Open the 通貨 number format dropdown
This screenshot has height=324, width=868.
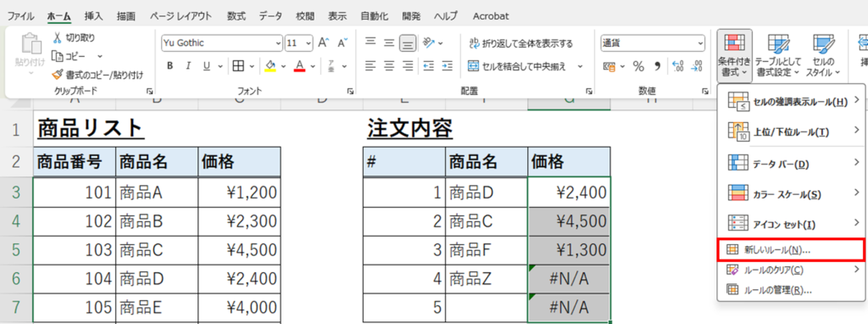(700, 42)
